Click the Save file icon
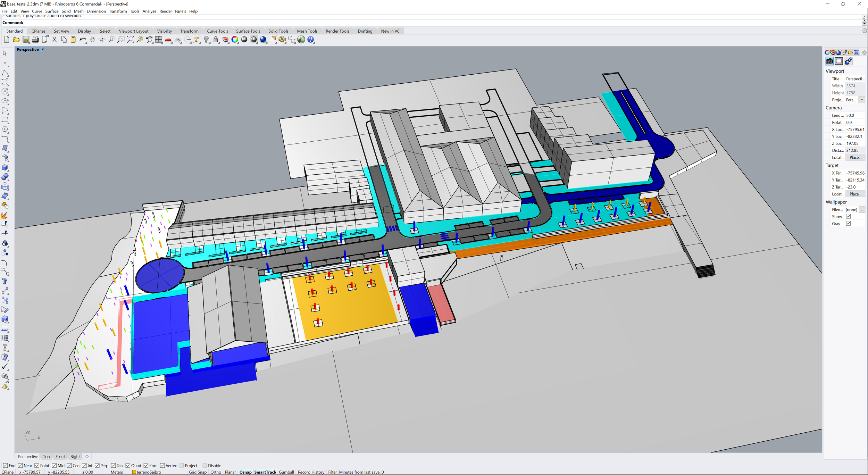This screenshot has height=475, width=868. [x=26, y=40]
